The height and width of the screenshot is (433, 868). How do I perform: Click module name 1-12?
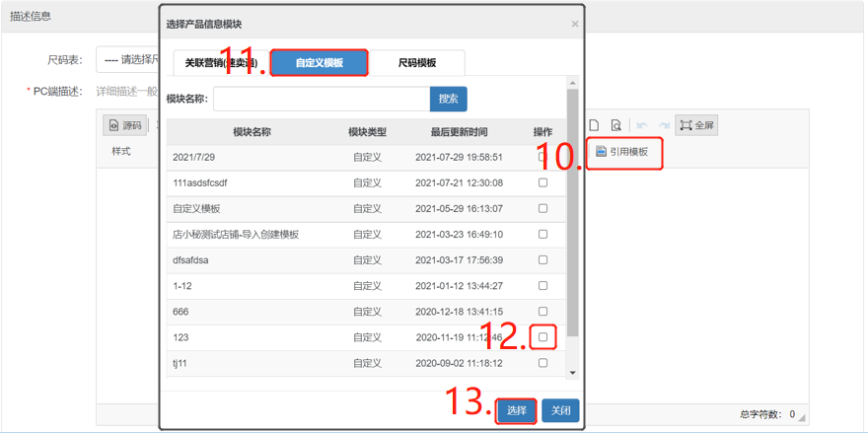pos(182,286)
